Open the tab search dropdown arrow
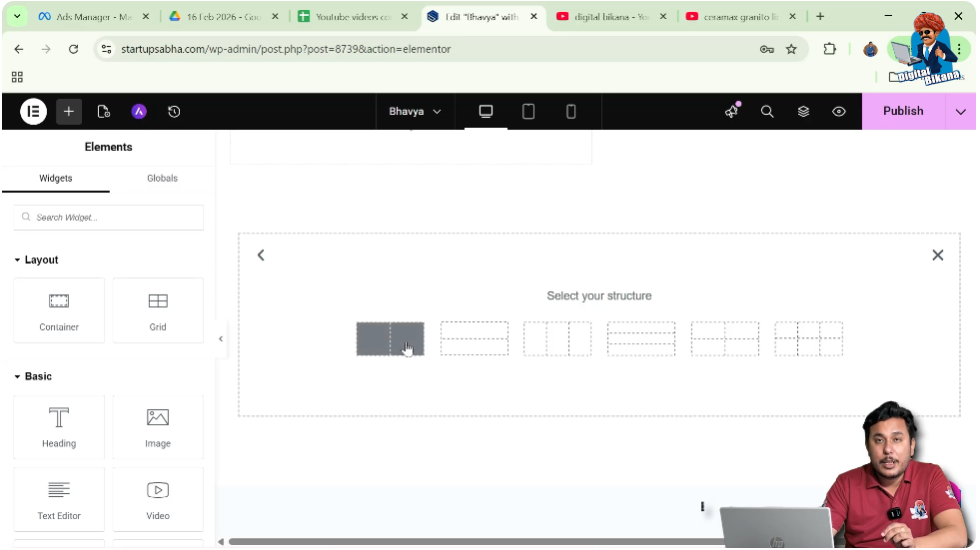980x550 pixels. 17,17
